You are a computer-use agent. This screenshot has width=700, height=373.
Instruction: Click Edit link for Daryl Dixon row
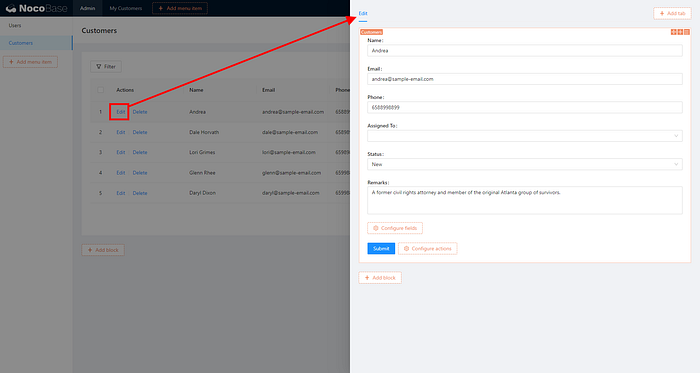click(x=121, y=193)
